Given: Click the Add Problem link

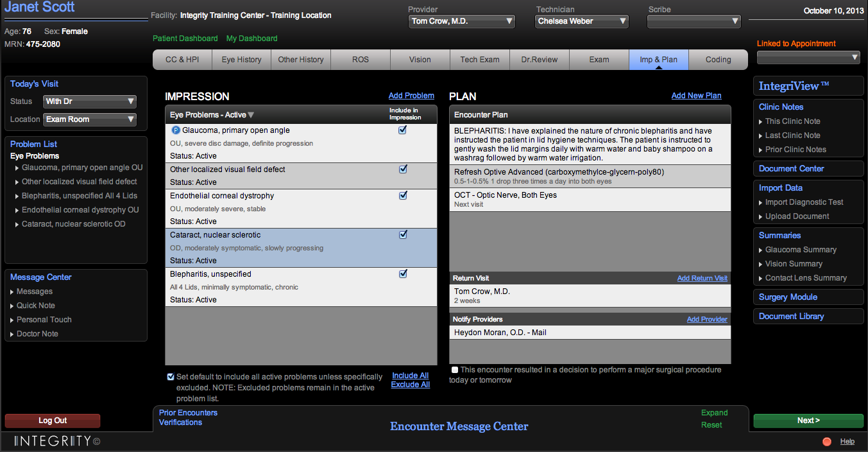Looking at the screenshot, I should 411,96.
